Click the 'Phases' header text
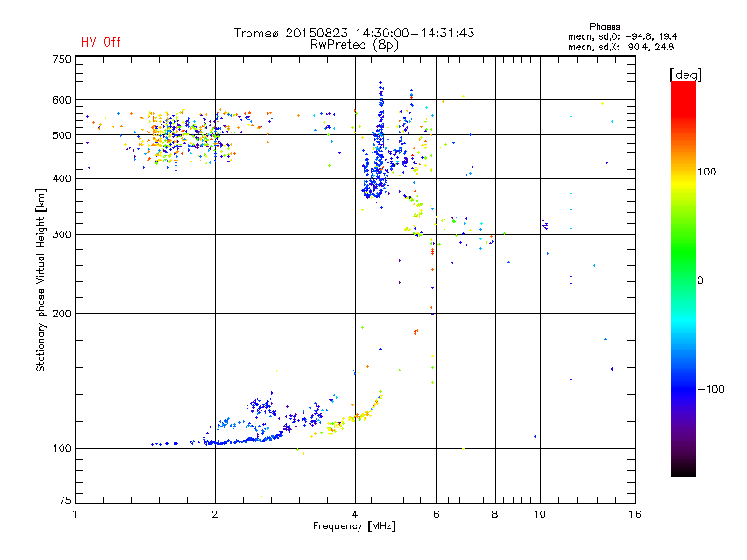Image resolution: width=747 pixels, height=560 pixels. pos(604,27)
